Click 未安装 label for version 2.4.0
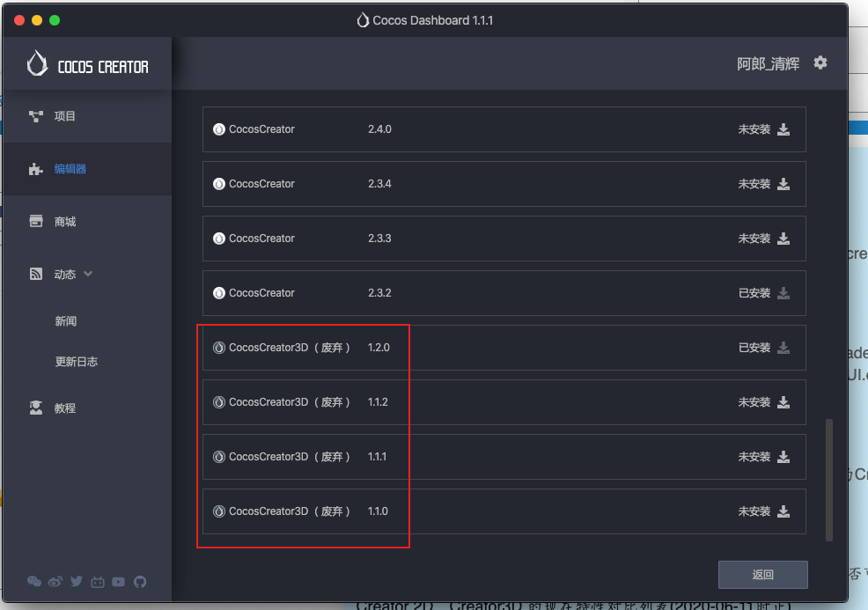 pyautogui.click(x=754, y=129)
